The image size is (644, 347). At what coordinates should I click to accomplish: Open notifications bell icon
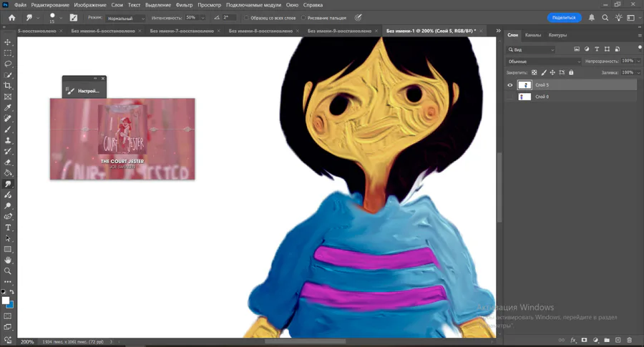point(592,18)
